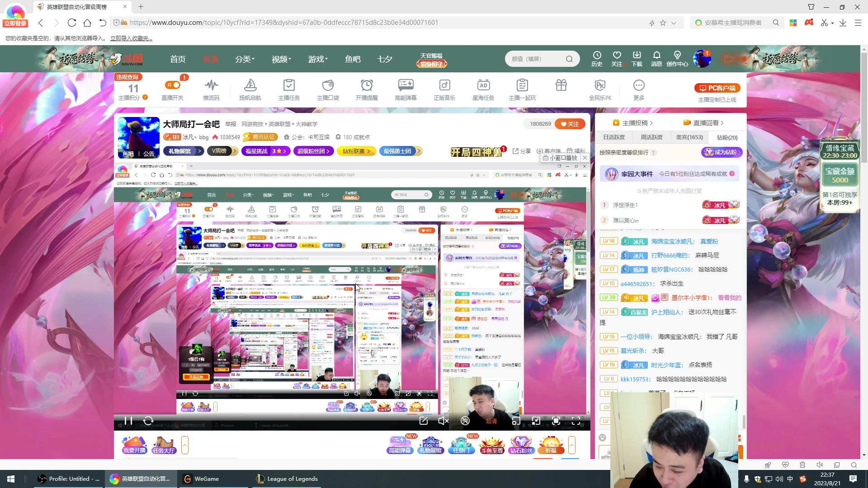Viewport: 868px width, 488px height.
Task: Open 祈福 icon in gift bar
Action: (x=551, y=445)
